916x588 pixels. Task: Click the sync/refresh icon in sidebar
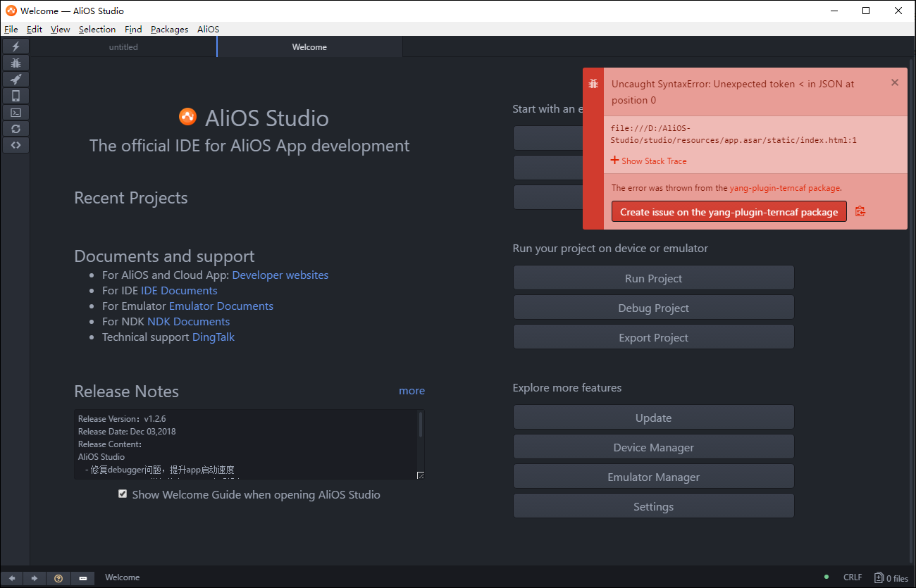tap(15, 128)
